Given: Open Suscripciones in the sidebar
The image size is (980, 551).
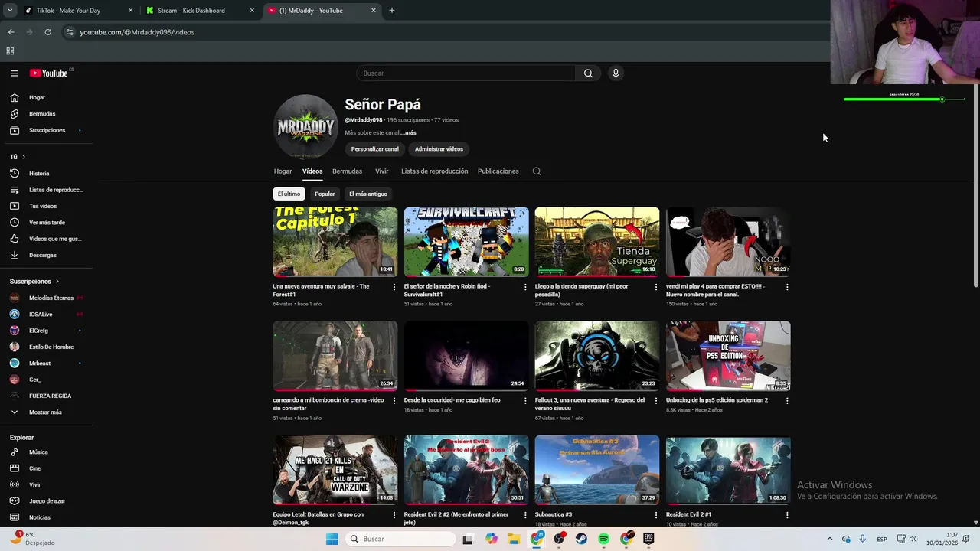Looking at the screenshot, I should point(46,130).
